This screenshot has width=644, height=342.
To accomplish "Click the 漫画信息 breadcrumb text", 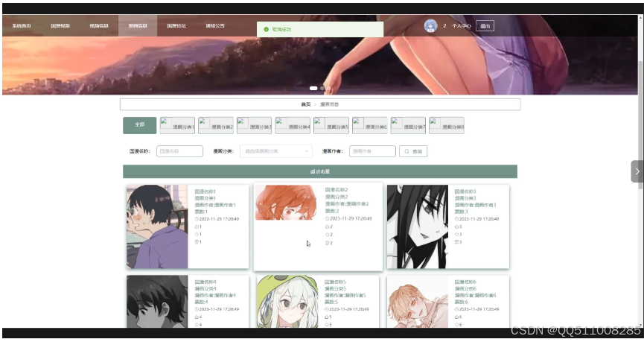I will (329, 104).
